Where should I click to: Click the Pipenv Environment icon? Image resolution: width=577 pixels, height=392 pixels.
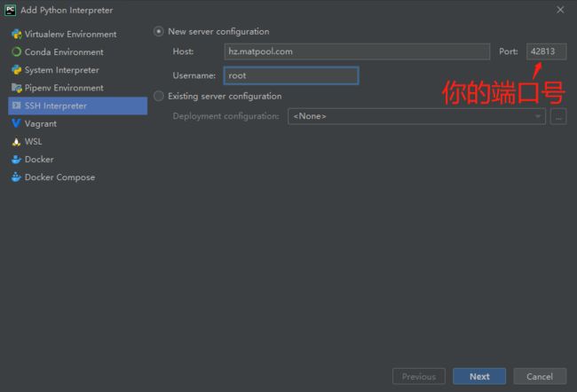click(x=17, y=88)
